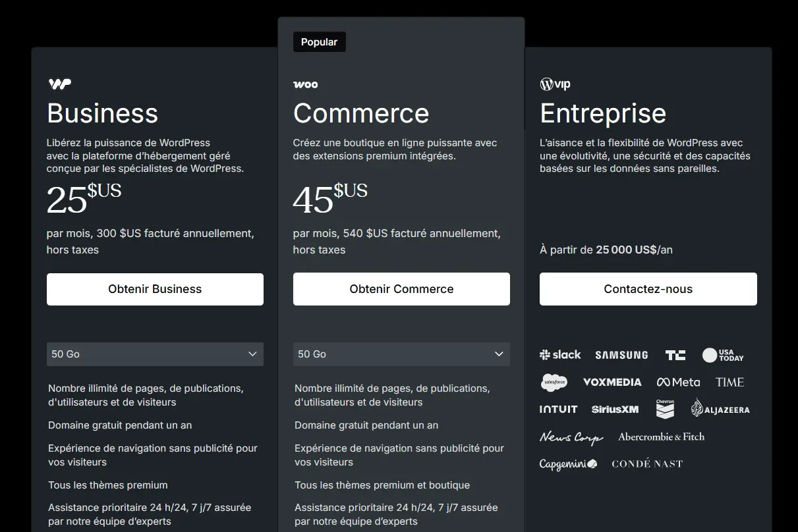Click the TechCrunch logo

[x=675, y=355]
